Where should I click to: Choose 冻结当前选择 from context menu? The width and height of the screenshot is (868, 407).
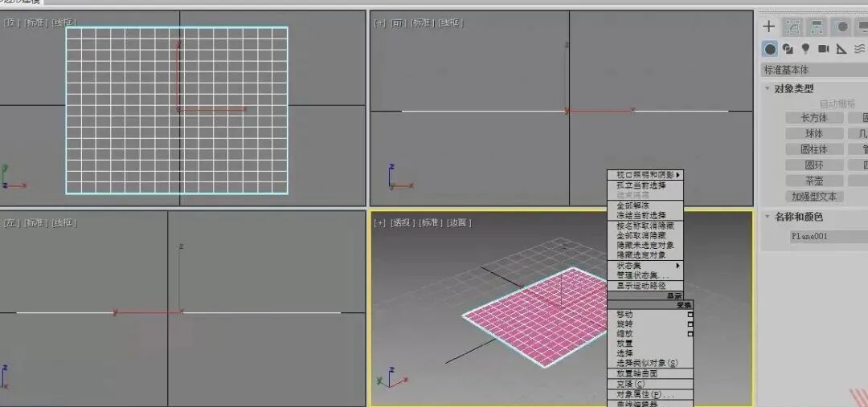click(645, 214)
